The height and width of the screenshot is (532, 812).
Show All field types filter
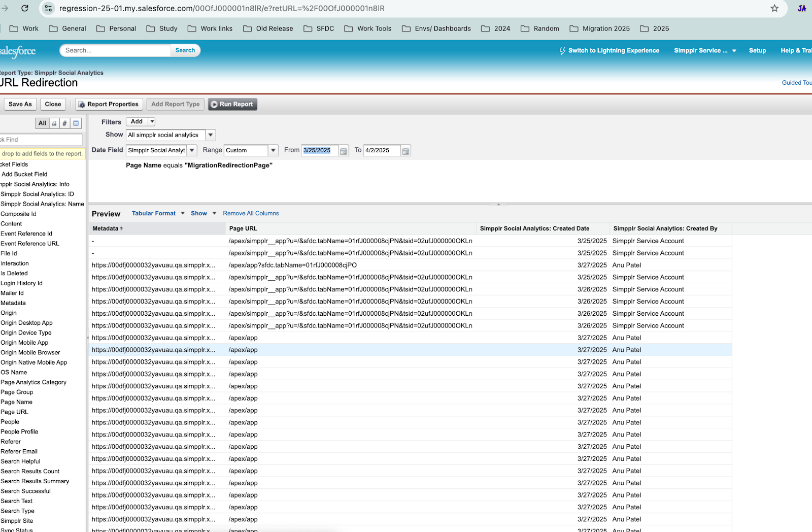(x=42, y=123)
